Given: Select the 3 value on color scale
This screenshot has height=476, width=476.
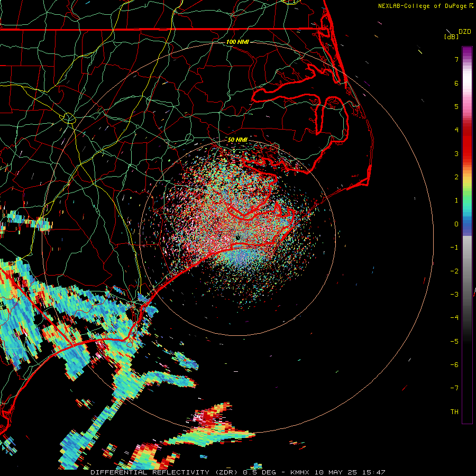Looking at the screenshot, I should click(x=456, y=153).
